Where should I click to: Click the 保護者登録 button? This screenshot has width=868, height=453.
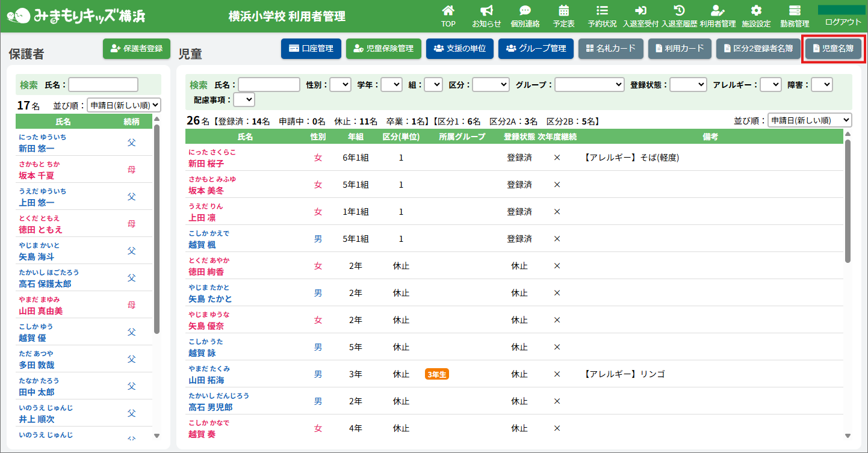click(137, 49)
